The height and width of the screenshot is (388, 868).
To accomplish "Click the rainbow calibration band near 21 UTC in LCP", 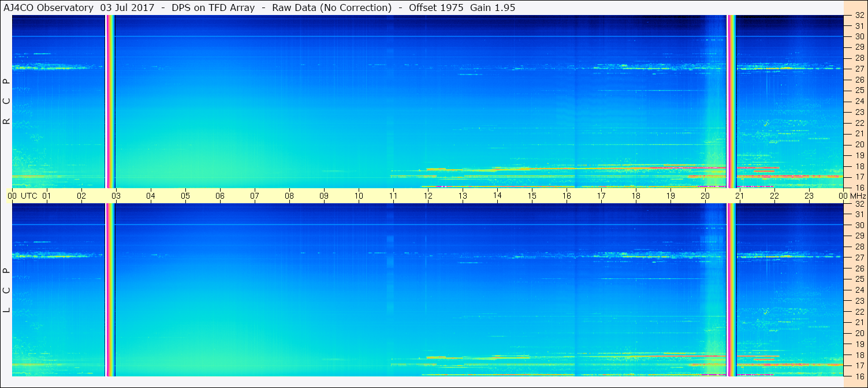I will tap(732, 289).
